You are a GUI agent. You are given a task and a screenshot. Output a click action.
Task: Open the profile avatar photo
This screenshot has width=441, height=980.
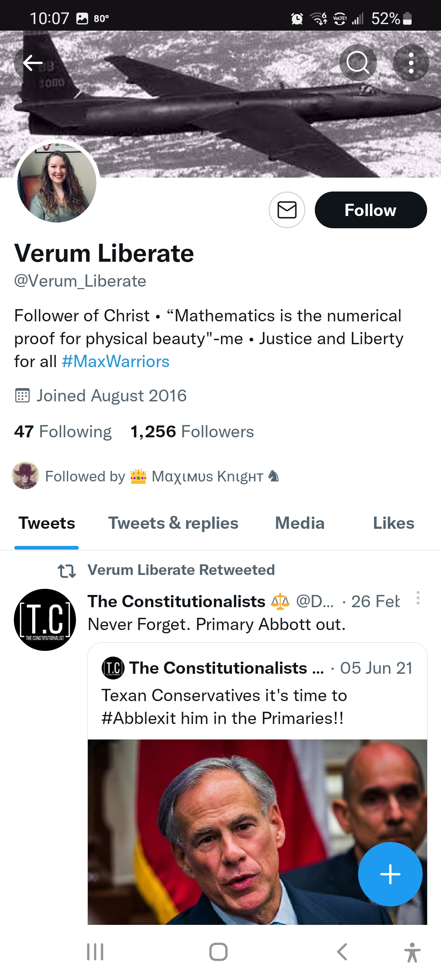click(x=57, y=183)
